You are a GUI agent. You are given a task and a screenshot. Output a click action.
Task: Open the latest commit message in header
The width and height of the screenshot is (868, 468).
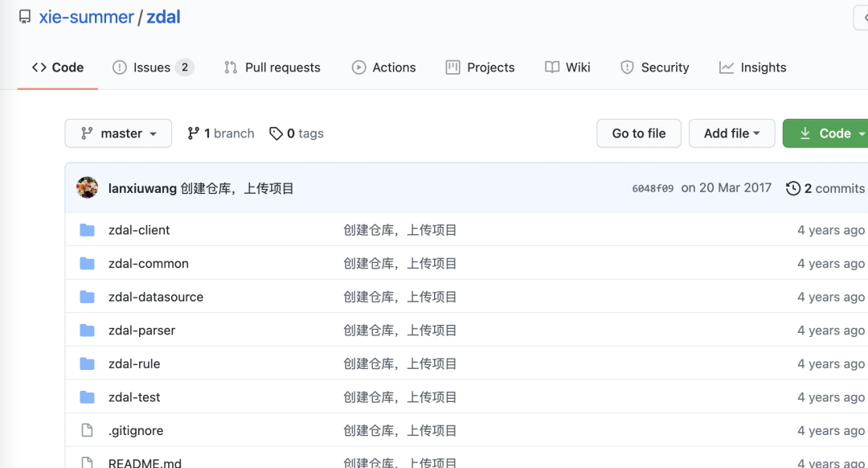pos(237,188)
